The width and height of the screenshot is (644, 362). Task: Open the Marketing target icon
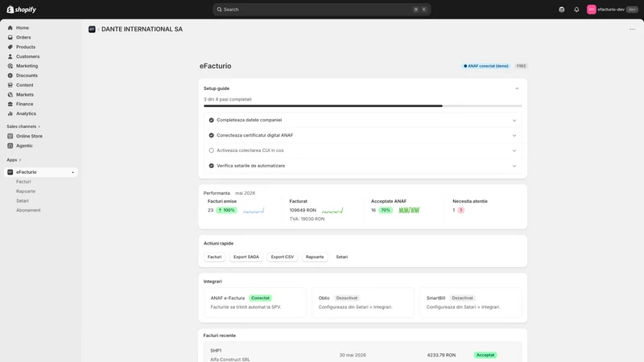pyautogui.click(x=10, y=66)
